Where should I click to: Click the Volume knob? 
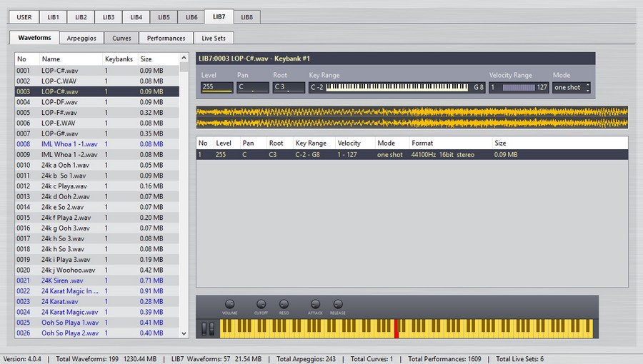229,304
